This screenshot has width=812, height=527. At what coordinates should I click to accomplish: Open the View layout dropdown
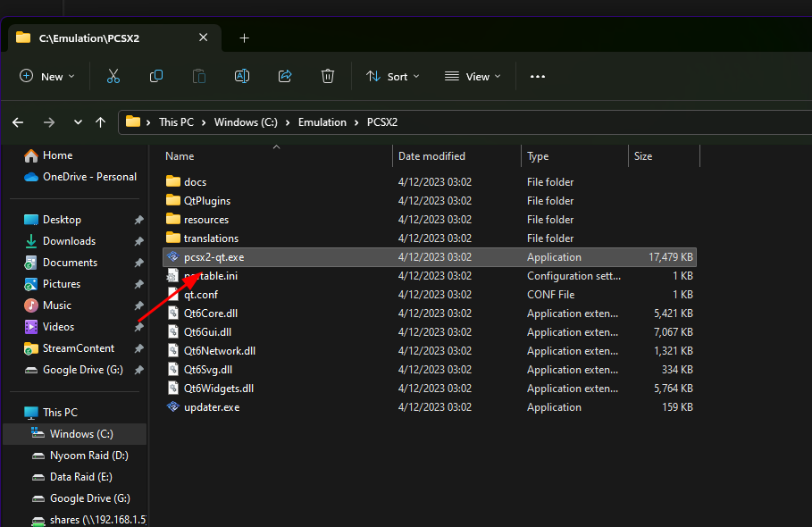(x=473, y=77)
